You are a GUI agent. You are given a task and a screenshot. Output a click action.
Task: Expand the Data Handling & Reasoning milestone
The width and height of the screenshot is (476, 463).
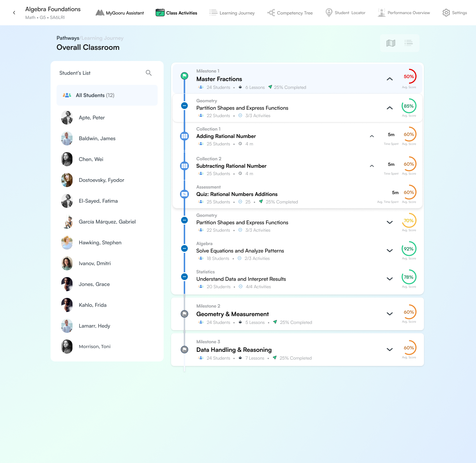pyautogui.click(x=390, y=350)
